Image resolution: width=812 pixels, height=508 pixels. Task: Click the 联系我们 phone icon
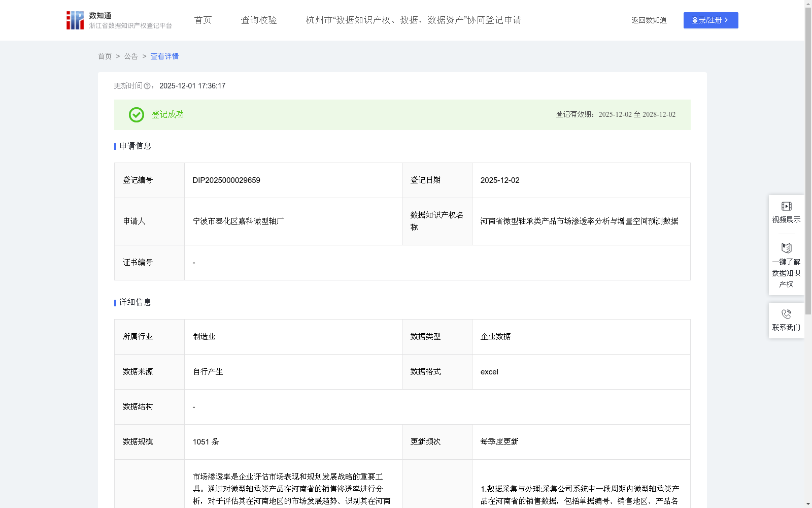[786, 314]
